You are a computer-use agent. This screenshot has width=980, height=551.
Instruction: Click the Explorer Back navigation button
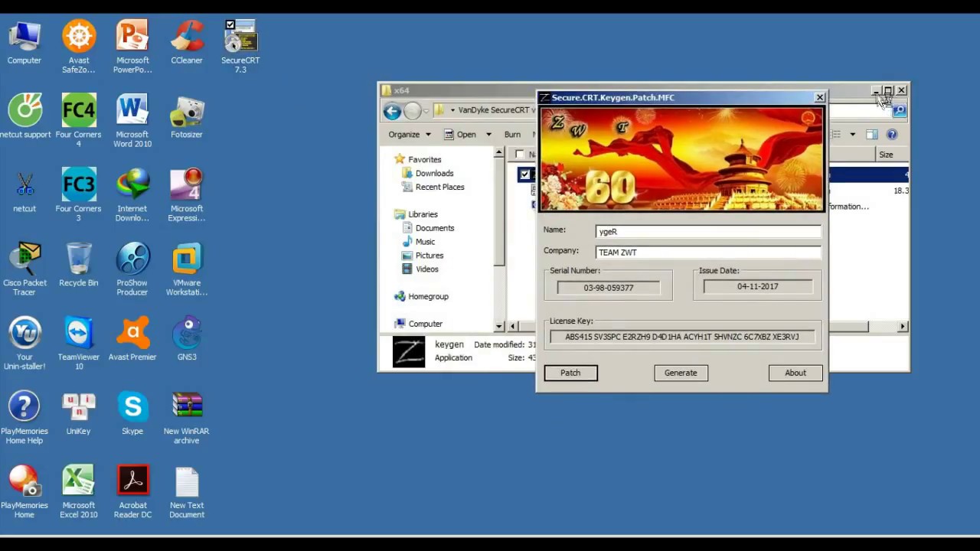click(x=392, y=111)
